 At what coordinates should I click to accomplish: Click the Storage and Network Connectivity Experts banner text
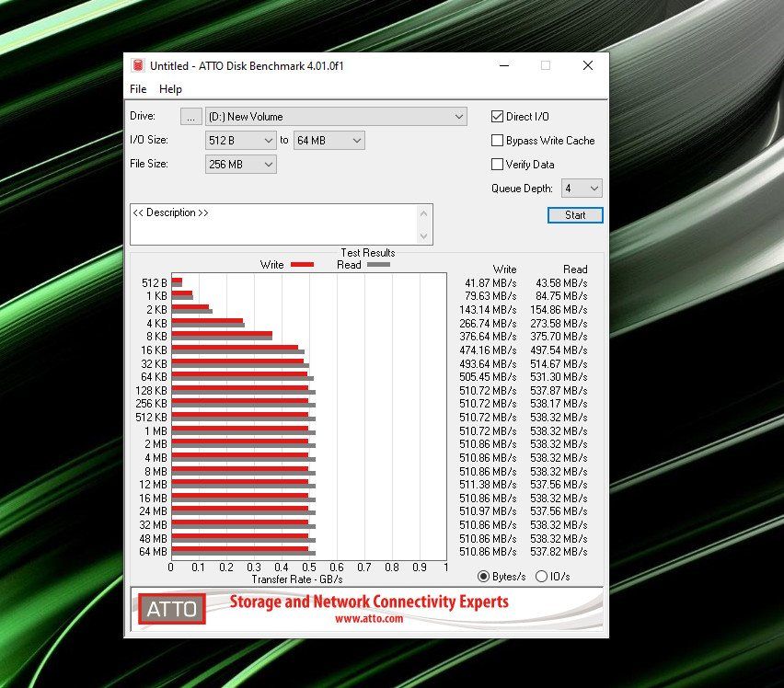click(369, 602)
